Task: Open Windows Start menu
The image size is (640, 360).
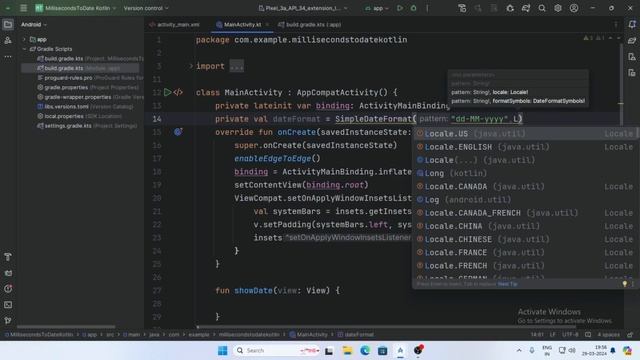Action: pos(222,351)
